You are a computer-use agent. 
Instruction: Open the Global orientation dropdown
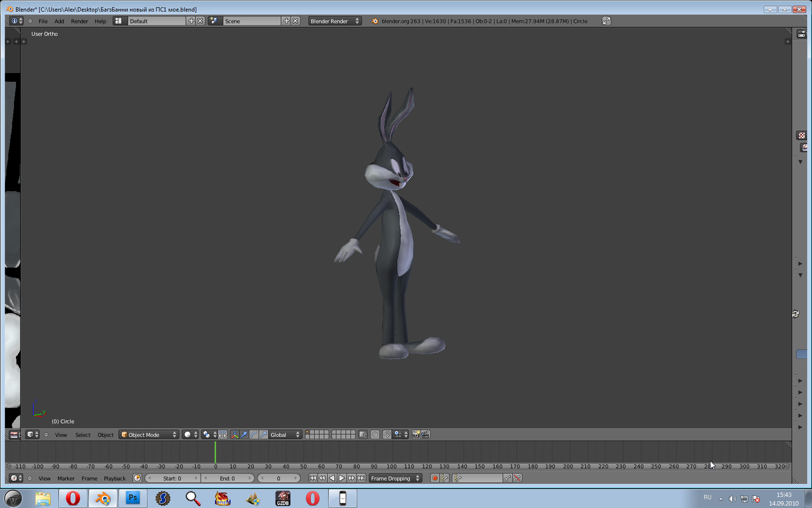coord(285,435)
